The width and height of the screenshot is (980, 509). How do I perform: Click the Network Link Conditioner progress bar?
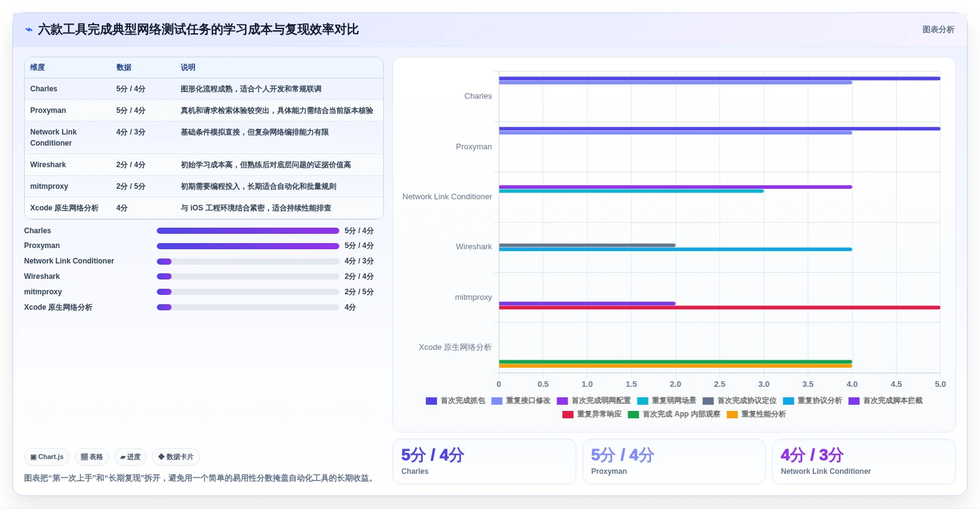(248, 262)
